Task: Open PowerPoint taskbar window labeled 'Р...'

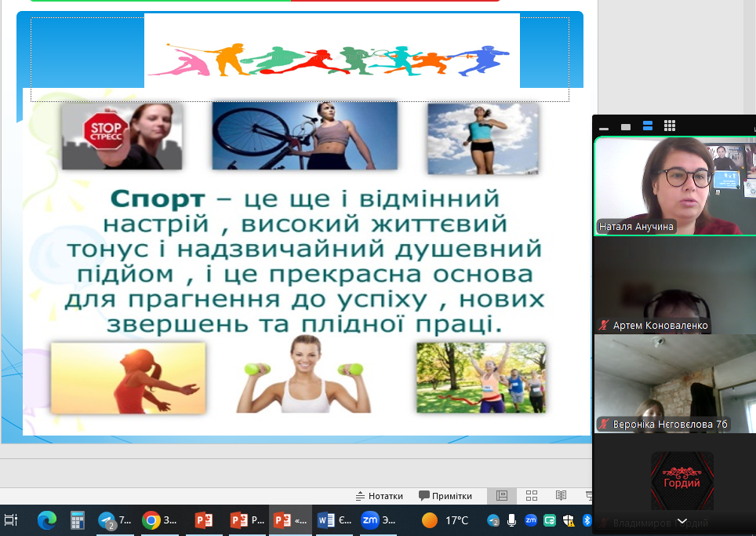Action: 247,520
